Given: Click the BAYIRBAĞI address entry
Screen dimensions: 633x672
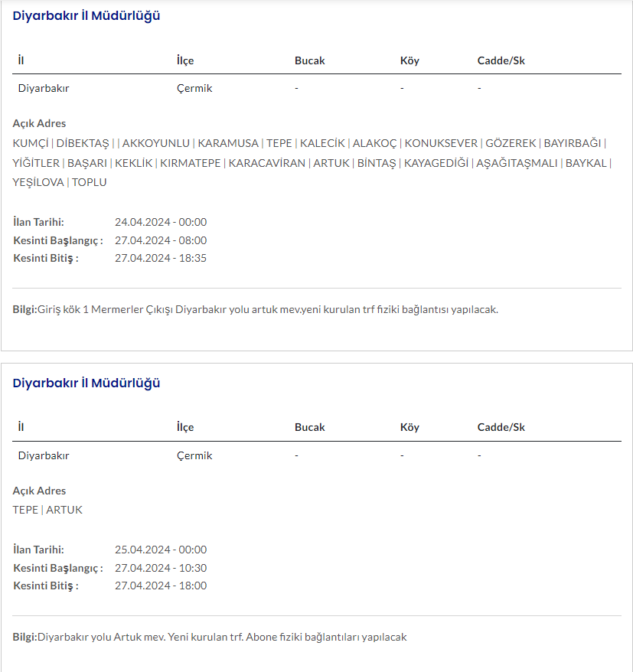Looking at the screenshot, I should (x=573, y=143).
